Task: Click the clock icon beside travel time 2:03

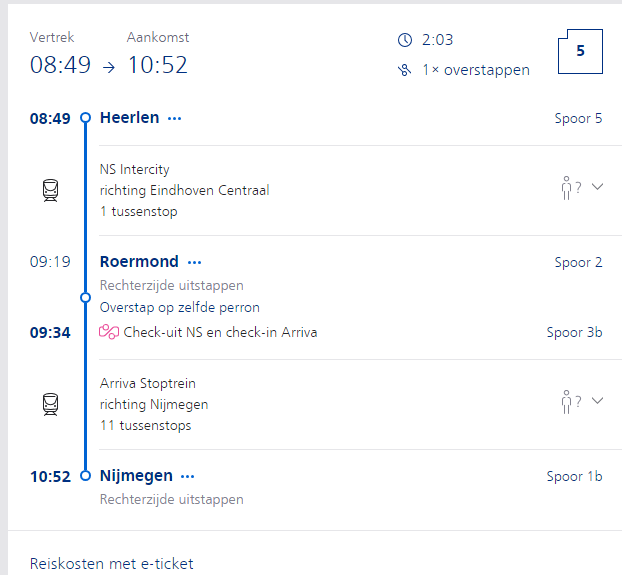Action: (x=405, y=40)
